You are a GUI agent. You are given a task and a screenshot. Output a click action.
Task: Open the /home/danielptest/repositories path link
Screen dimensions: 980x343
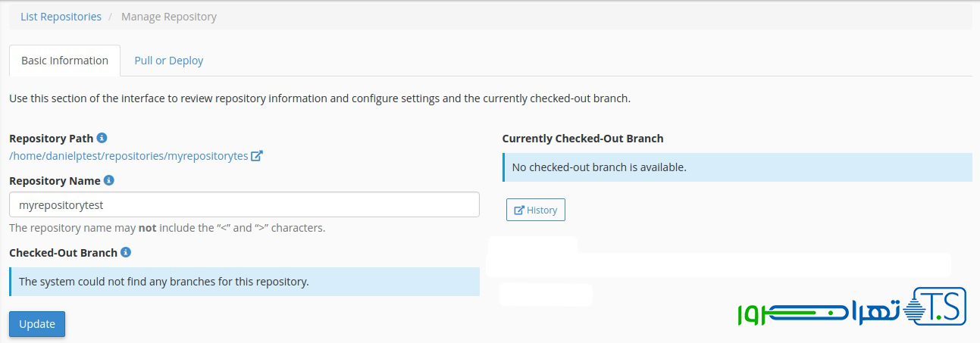[x=129, y=156]
